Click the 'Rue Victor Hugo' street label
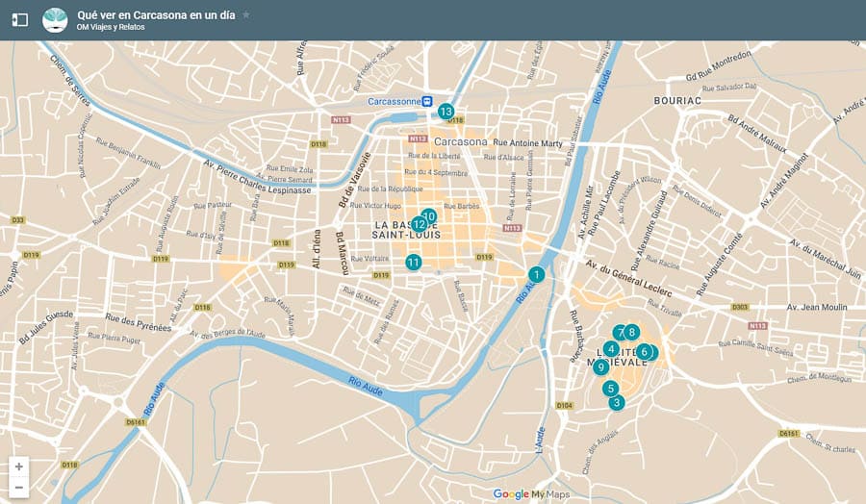The image size is (866, 504). (375, 206)
